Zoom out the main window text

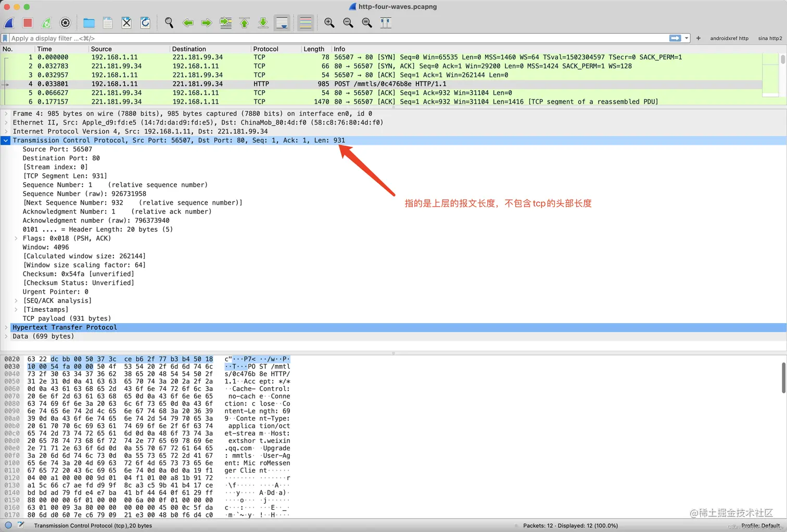click(x=348, y=23)
